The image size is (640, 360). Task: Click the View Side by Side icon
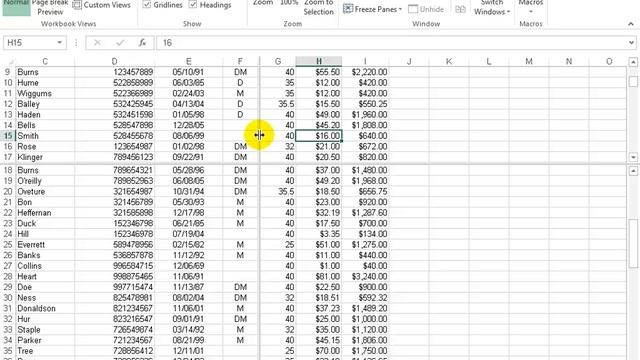tap(460, 9)
